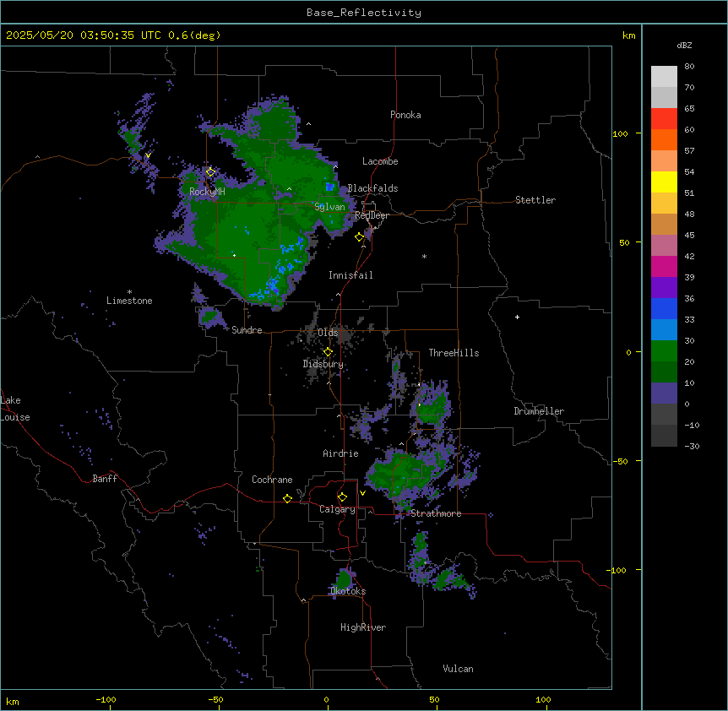Image resolution: width=728 pixels, height=711 pixels.
Task: Click the Drumheller label
Action: pos(539,411)
